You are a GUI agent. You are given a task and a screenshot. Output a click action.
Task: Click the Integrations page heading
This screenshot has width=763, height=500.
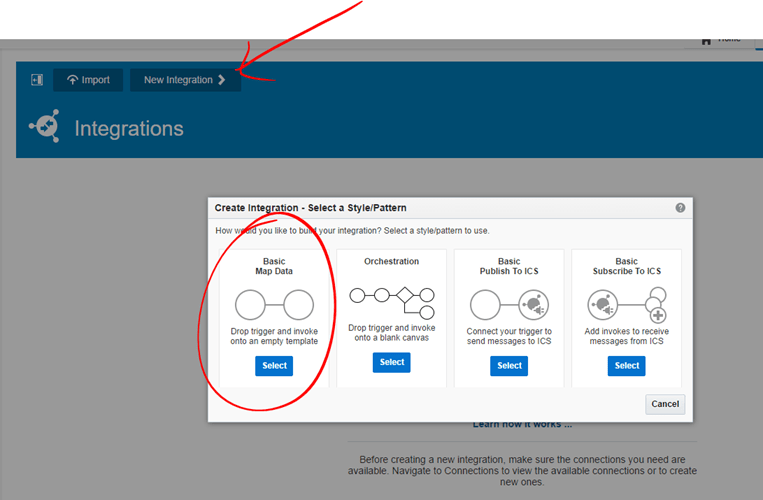(x=129, y=129)
